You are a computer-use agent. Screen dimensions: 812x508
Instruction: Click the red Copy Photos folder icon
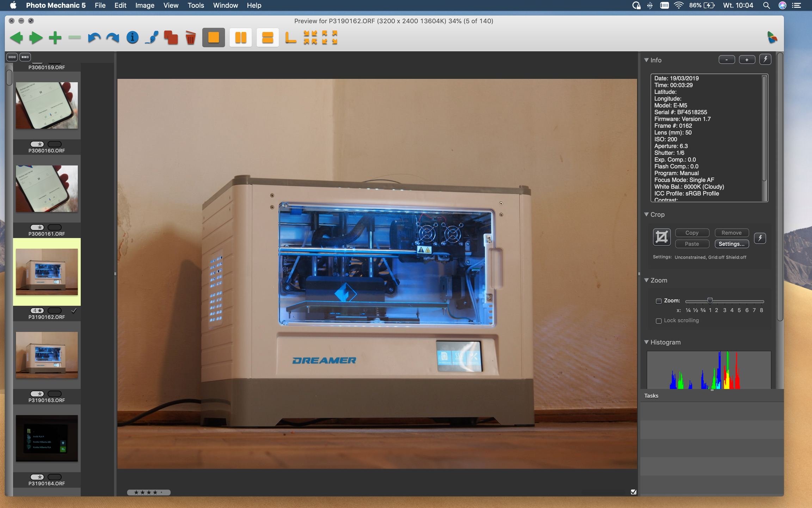pos(171,37)
